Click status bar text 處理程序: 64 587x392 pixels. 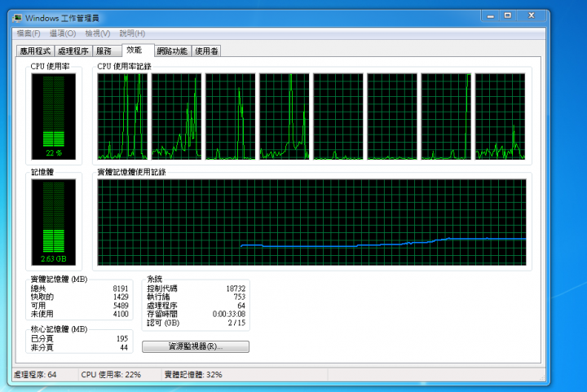[x=35, y=374]
